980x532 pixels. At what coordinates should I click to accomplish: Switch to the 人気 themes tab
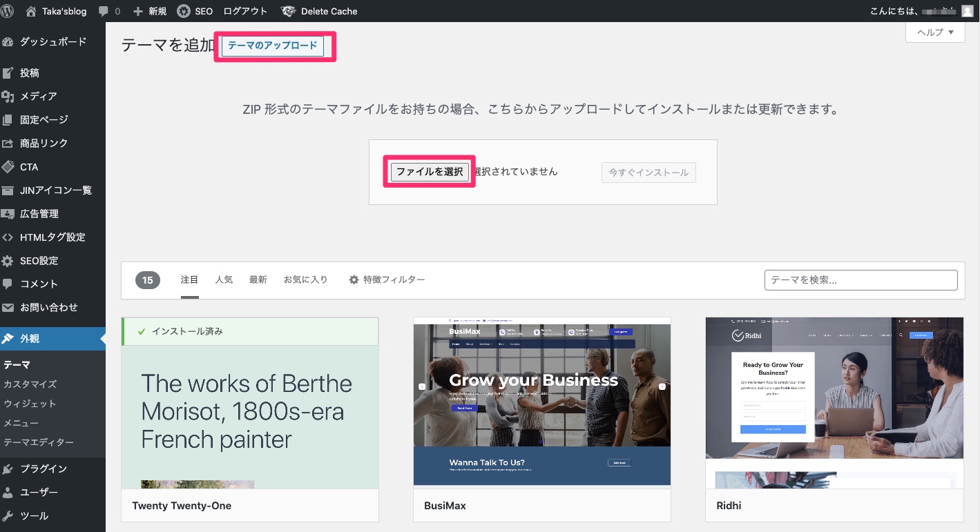coord(224,279)
